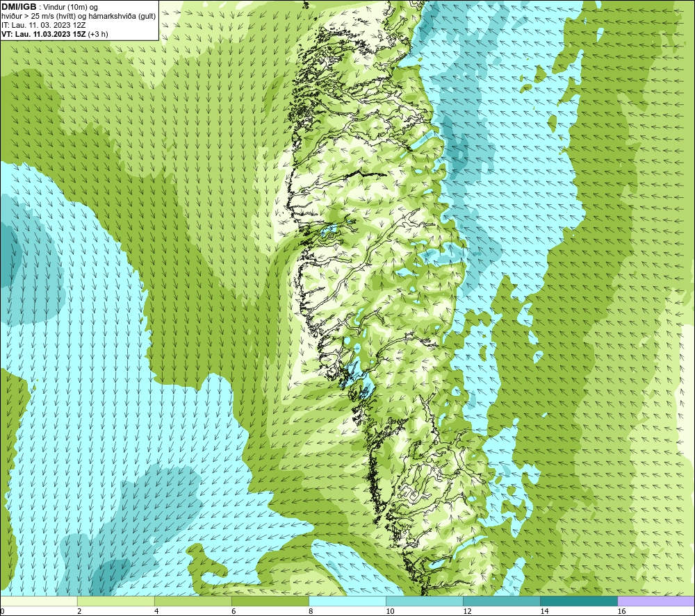Click the dark green 6–8 m/s legend swatch
Image resolution: width=695 pixels, height=616 pixels.
[270, 601]
